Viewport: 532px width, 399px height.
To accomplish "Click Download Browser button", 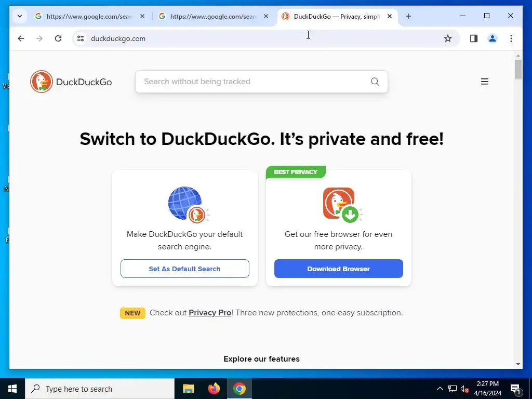I will [339, 269].
